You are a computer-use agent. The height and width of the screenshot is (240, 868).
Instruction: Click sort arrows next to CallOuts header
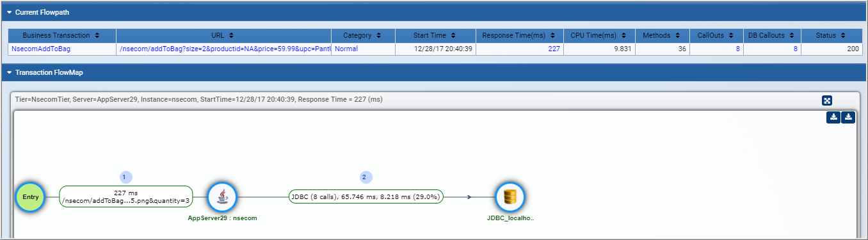click(731, 36)
